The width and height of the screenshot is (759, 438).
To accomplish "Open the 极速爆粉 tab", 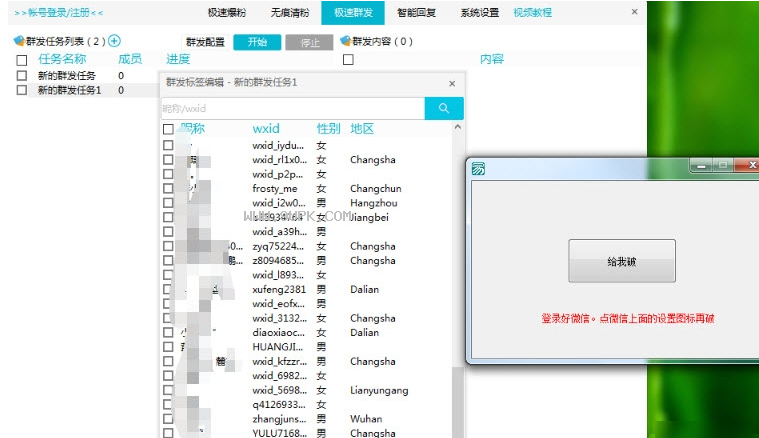I will click(x=227, y=13).
